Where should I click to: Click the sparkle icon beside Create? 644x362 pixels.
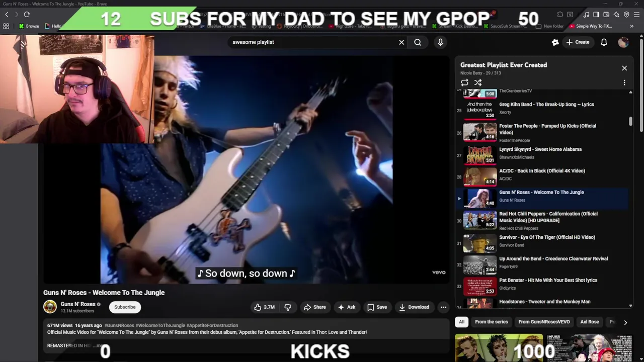point(555,42)
